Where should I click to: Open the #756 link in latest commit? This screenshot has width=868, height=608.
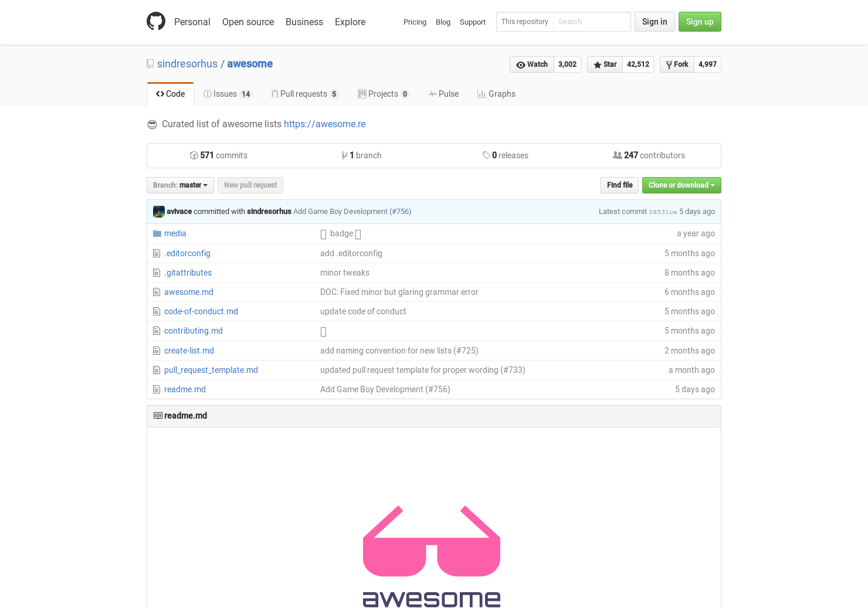(401, 212)
